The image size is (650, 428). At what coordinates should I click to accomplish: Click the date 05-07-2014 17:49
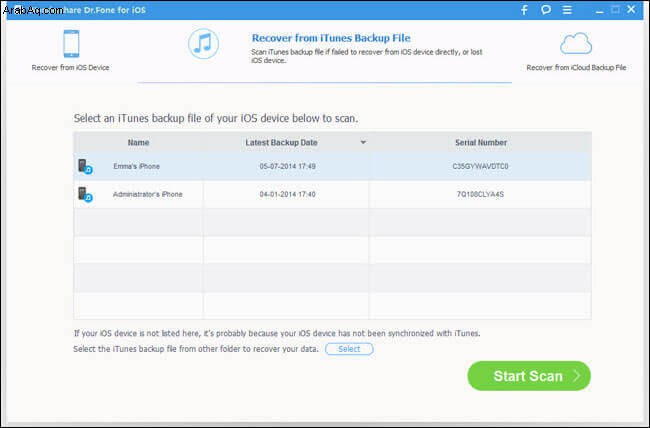tap(287, 166)
